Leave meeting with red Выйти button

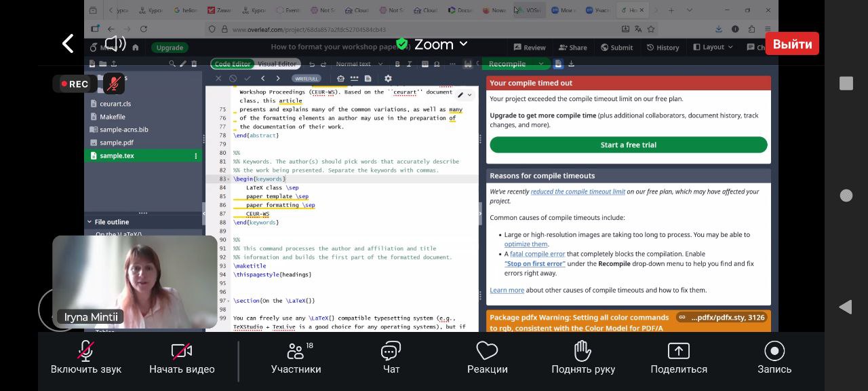[792, 44]
